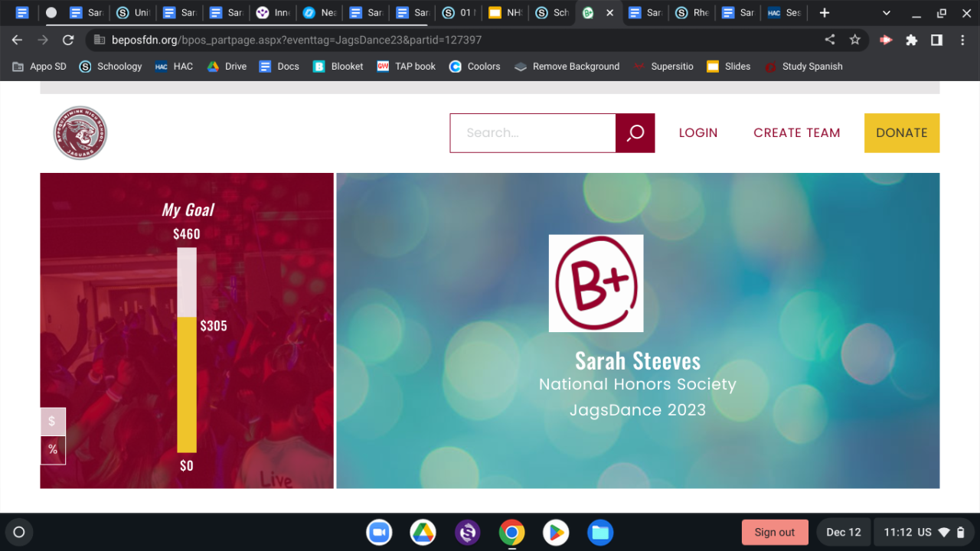Click the B+ profile image
980x551 pixels.
tap(596, 283)
